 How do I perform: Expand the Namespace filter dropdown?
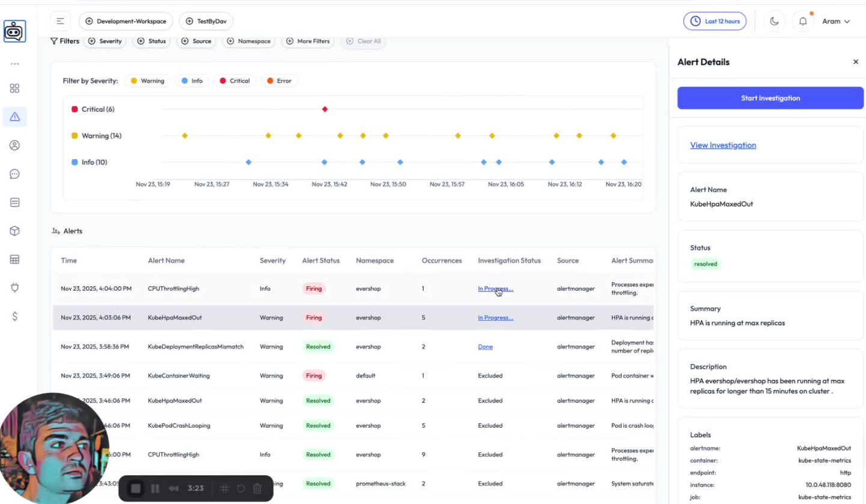click(x=249, y=41)
